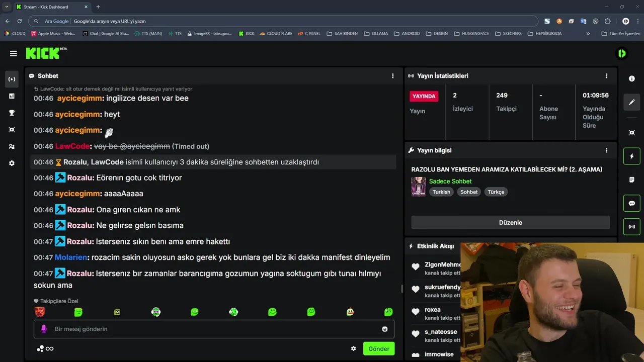Image resolution: width=644 pixels, height=362 pixels.
Task: Open Yayın bilgisi three-dot menu
Action: click(x=606, y=150)
